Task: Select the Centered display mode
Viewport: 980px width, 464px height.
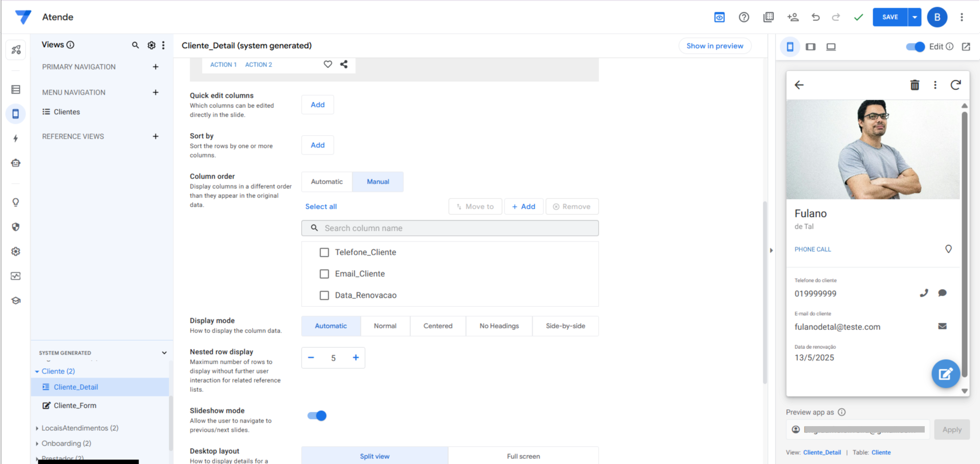Action: pyautogui.click(x=438, y=326)
